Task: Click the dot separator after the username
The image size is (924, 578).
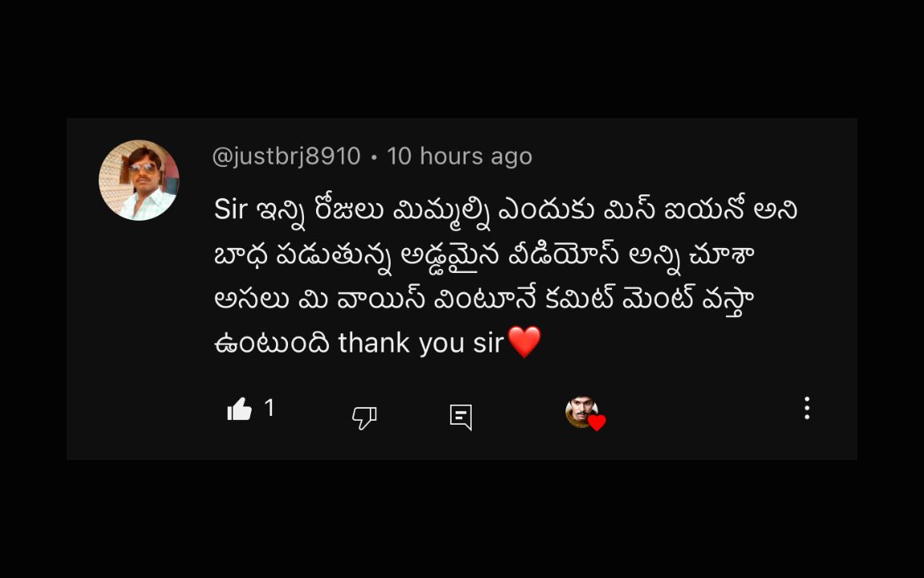Action: 375,157
